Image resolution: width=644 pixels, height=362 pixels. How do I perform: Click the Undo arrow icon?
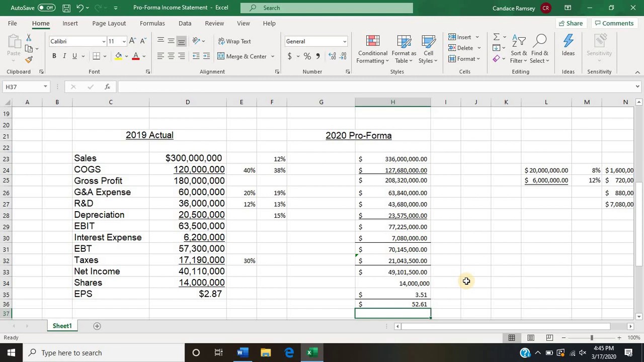pos(80,8)
